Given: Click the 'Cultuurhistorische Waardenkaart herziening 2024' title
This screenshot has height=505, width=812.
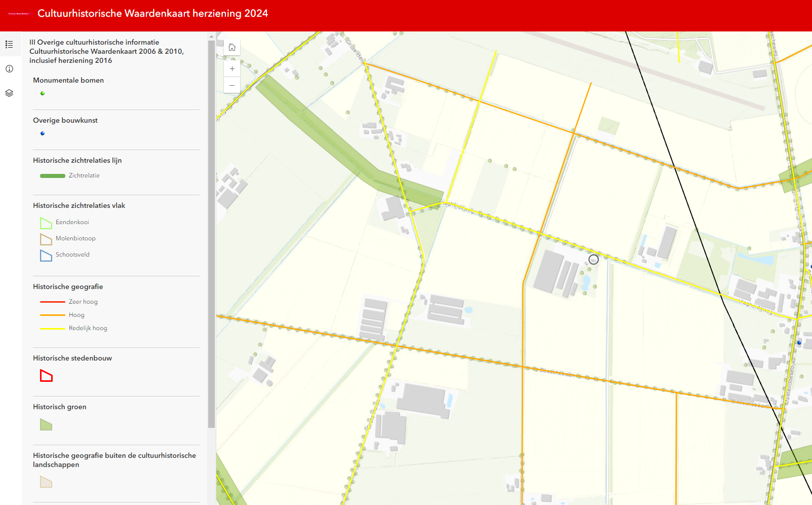Looking at the screenshot, I should click(152, 14).
